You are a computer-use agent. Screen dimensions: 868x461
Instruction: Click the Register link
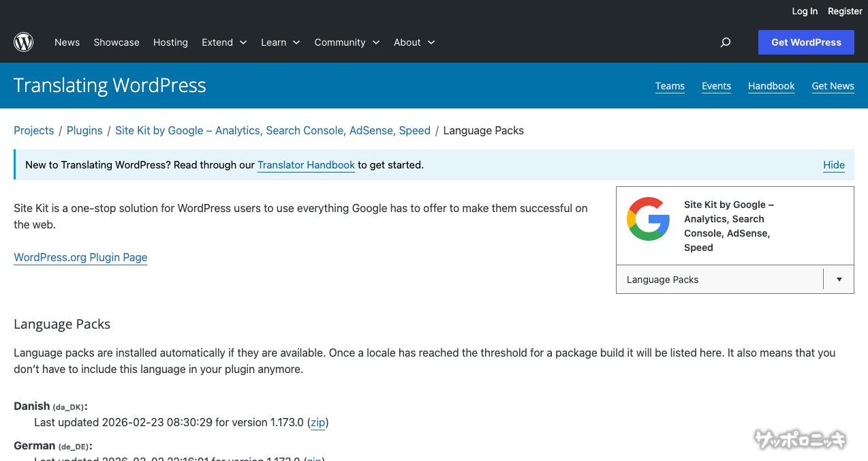(845, 11)
